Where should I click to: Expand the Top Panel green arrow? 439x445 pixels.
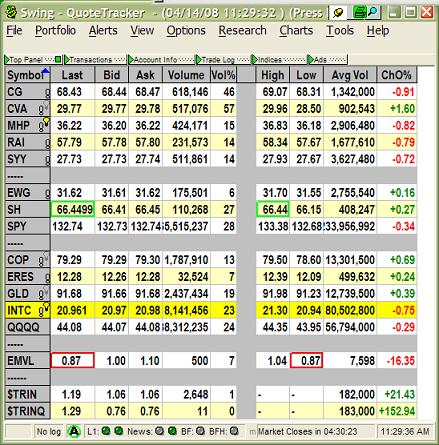point(7,60)
